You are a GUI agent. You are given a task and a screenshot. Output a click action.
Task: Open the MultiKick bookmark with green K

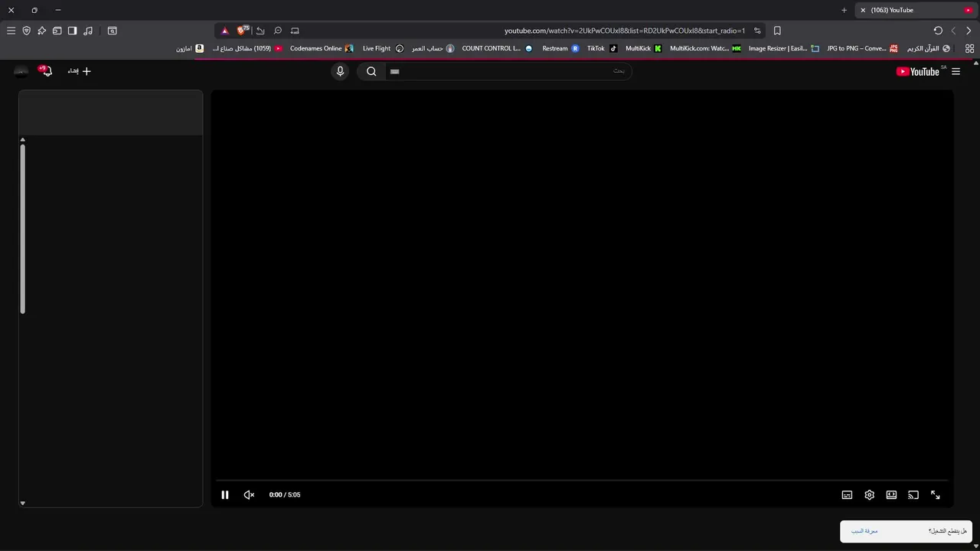(643, 48)
